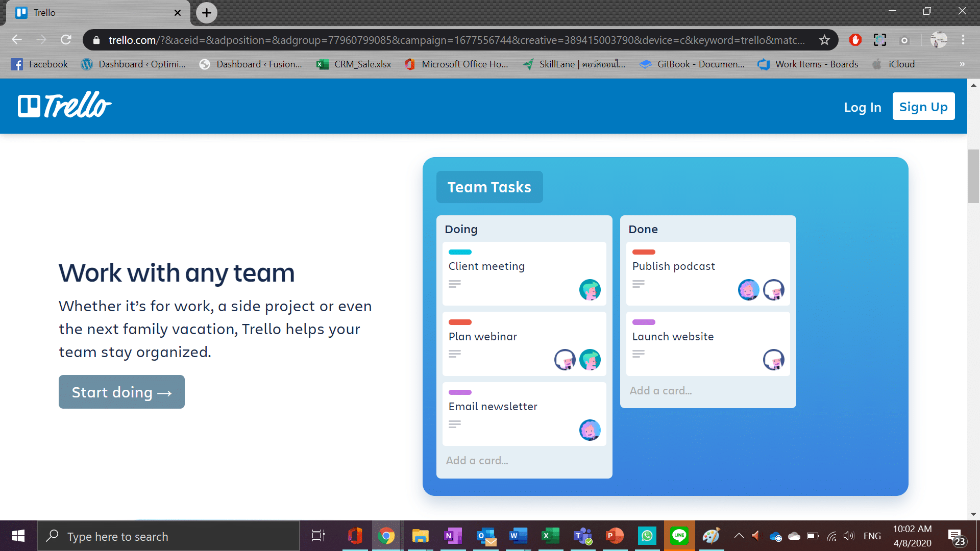Click avatar on Launch website card
980x551 pixels.
[x=774, y=360]
